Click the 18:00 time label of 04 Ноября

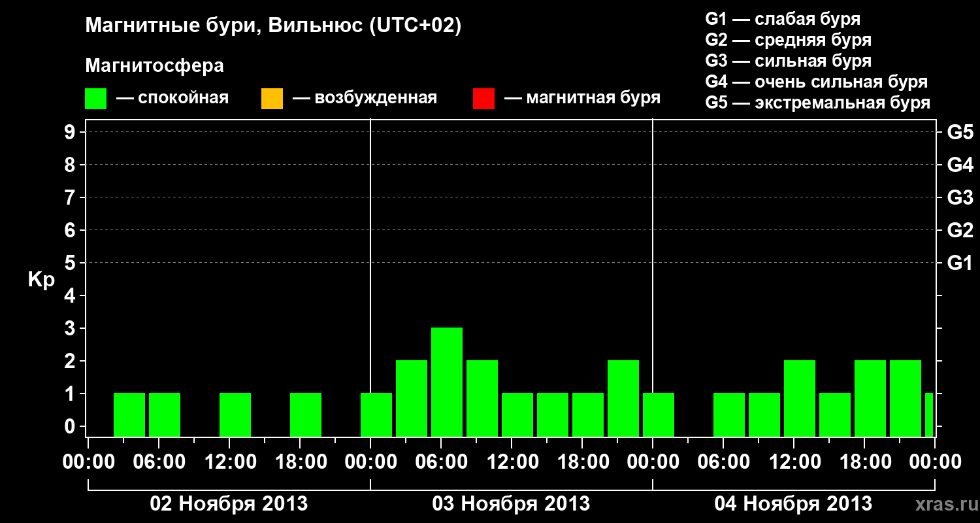pos(864,462)
